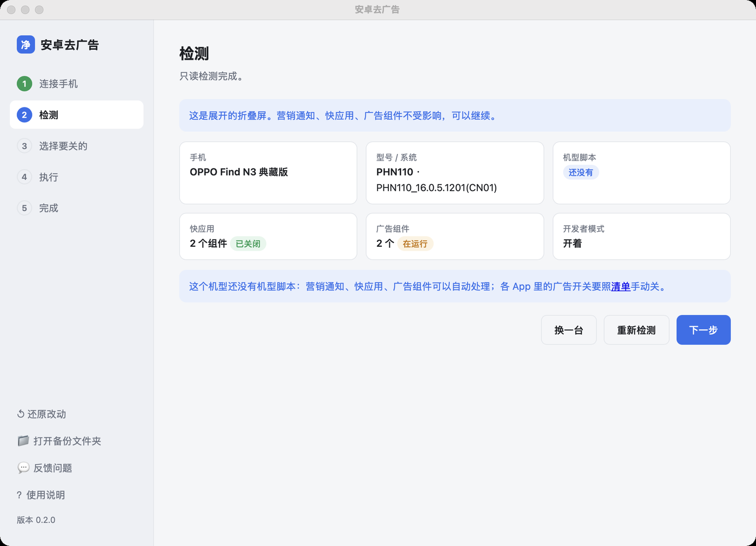
Task: Click the question mark next to 使用说明
Action: [x=19, y=495]
